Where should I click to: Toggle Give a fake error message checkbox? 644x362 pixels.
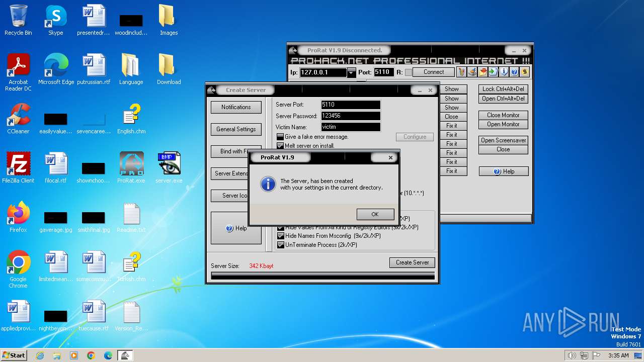coord(280,137)
